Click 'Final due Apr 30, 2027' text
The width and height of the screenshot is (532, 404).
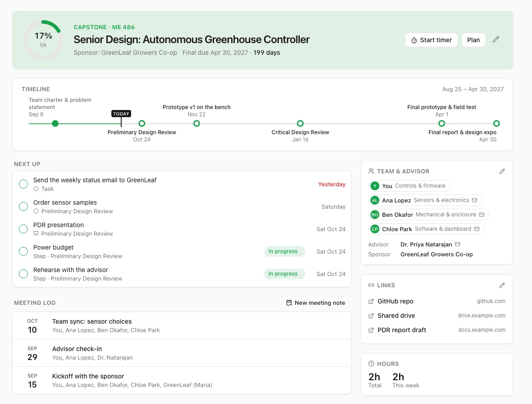click(215, 53)
